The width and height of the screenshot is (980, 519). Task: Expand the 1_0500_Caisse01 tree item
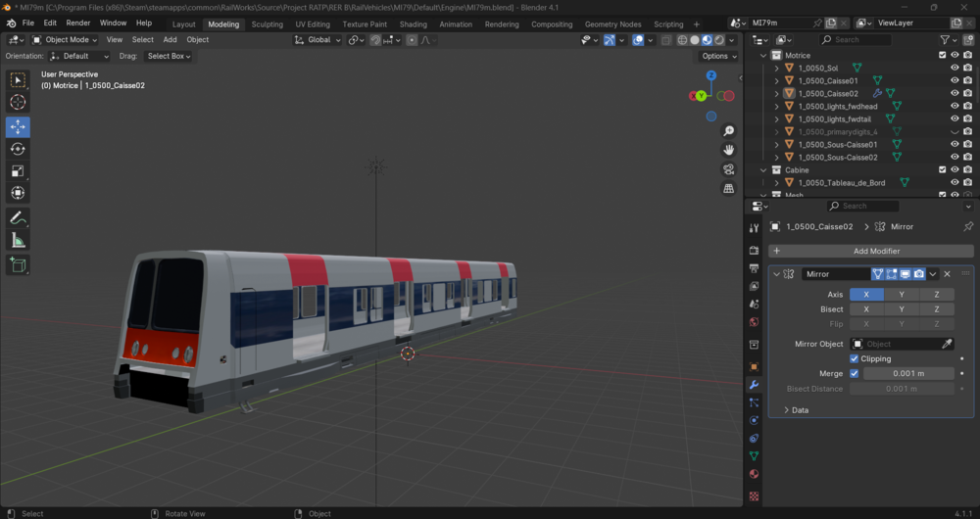point(777,80)
